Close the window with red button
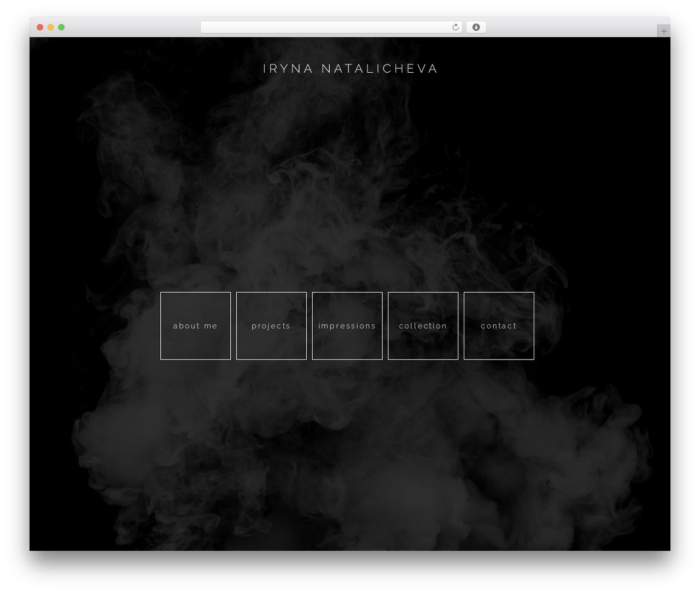 pyautogui.click(x=40, y=27)
